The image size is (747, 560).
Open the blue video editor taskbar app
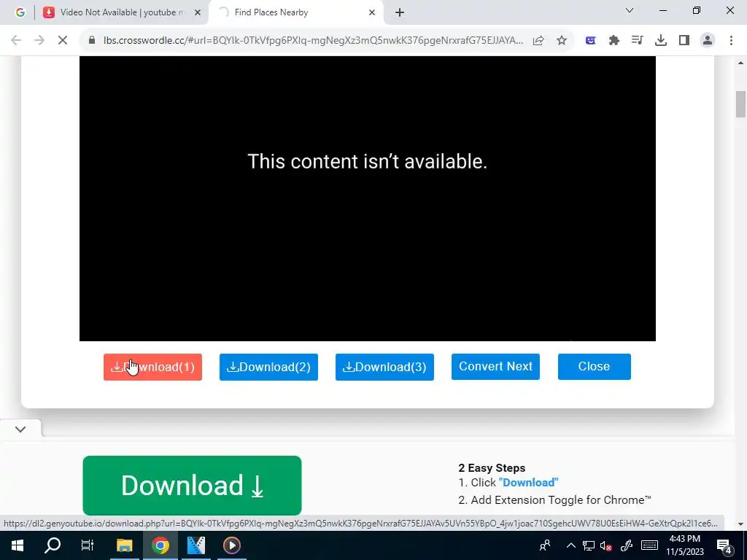click(x=196, y=545)
